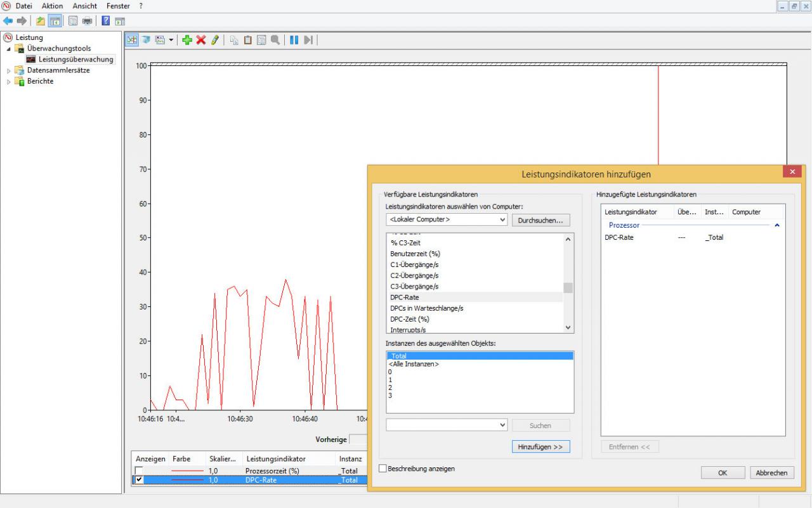
Task: Click the highlight pen icon
Action: [215, 40]
